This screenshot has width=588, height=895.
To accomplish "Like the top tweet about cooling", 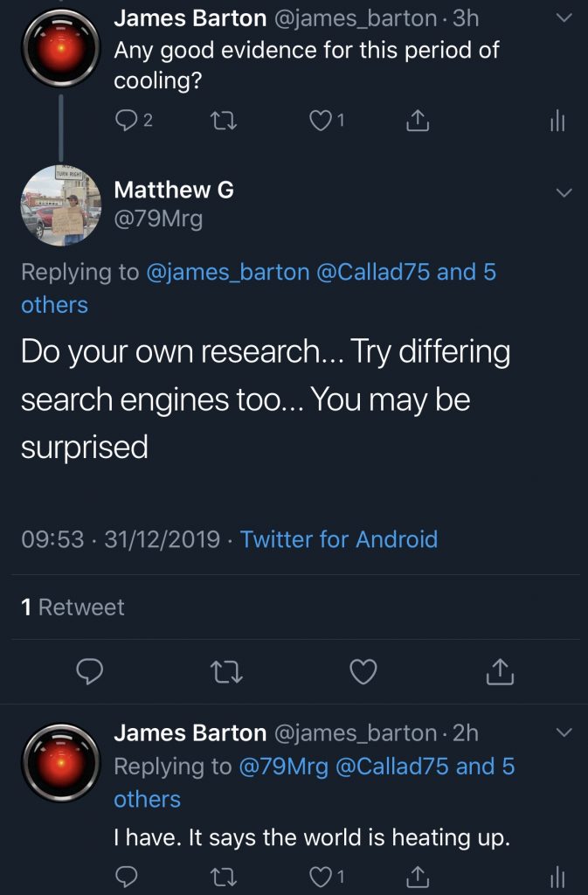I will click(x=322, y=121).
